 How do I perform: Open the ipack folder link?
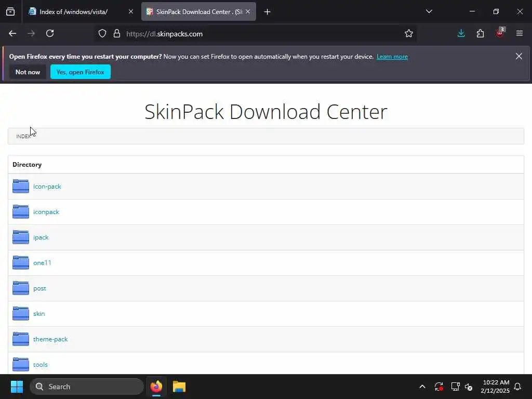41,237
